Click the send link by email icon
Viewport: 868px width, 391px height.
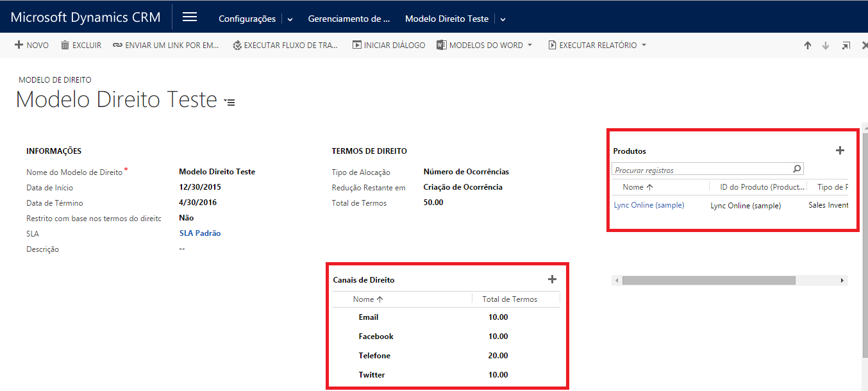(x=117, y=46)
